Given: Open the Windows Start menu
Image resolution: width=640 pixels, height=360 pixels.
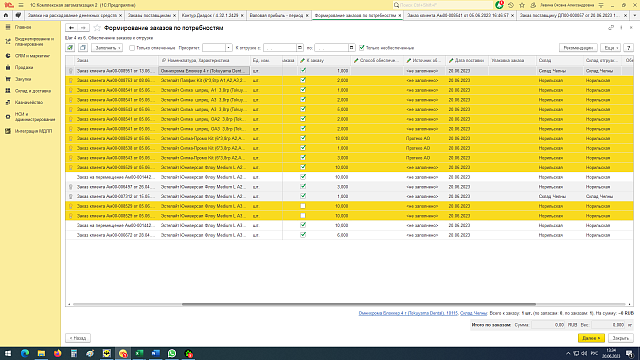Looking at the screenshot, I should [8, 353].
